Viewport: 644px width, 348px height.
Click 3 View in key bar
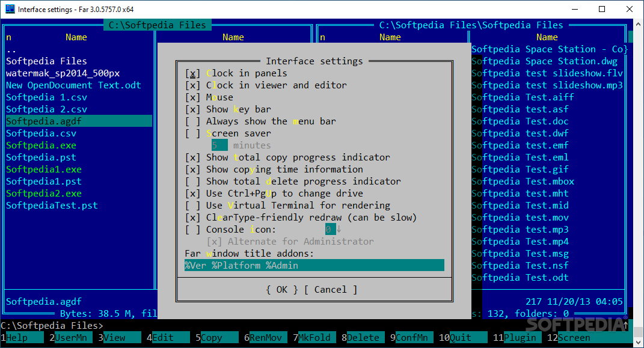120,338
